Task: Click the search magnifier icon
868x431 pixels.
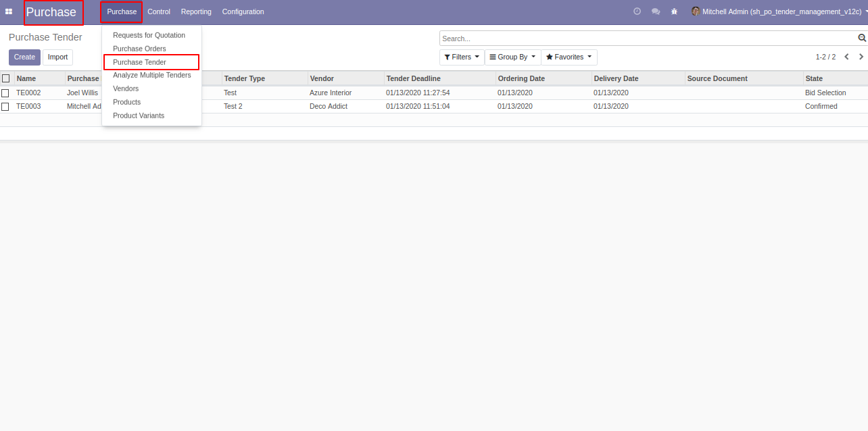Action: tap(862, 39)
